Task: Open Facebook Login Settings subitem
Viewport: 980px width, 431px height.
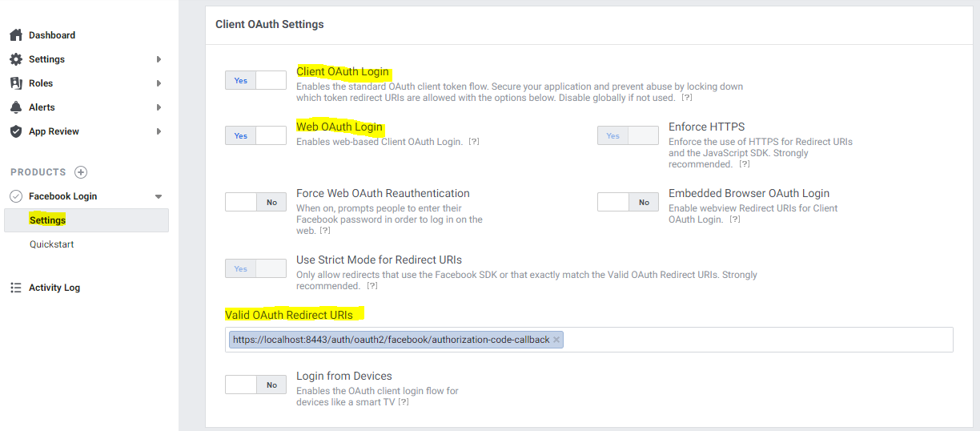Action: [86, 220]
